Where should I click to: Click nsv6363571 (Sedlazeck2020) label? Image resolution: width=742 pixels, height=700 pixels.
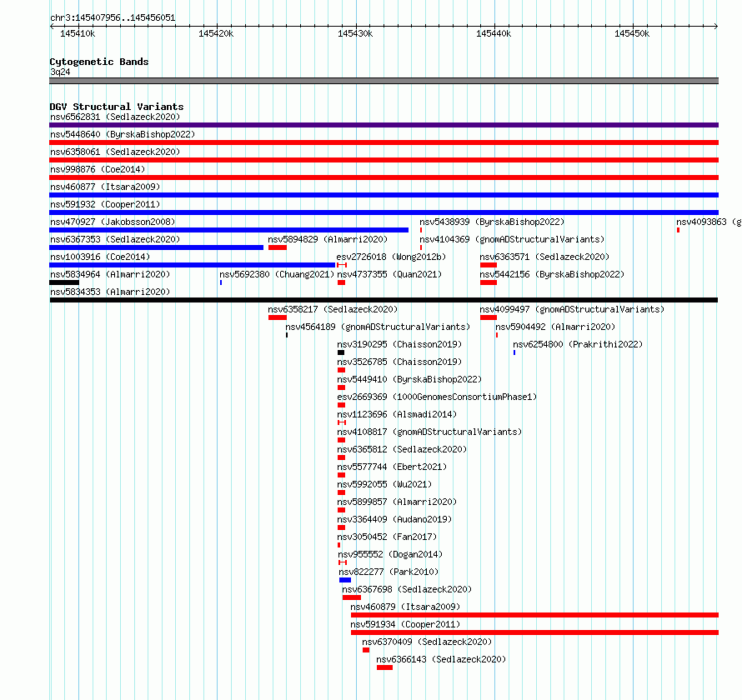point(544,257)
